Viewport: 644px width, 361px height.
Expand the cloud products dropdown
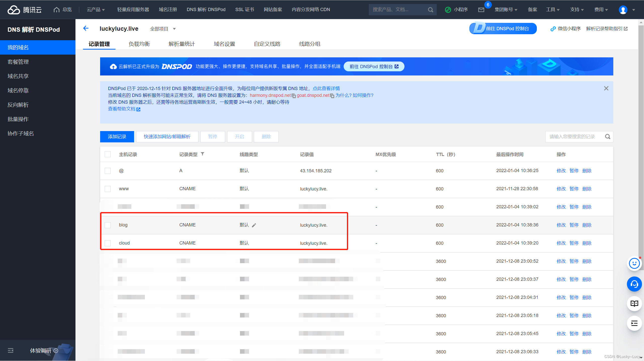96,10
